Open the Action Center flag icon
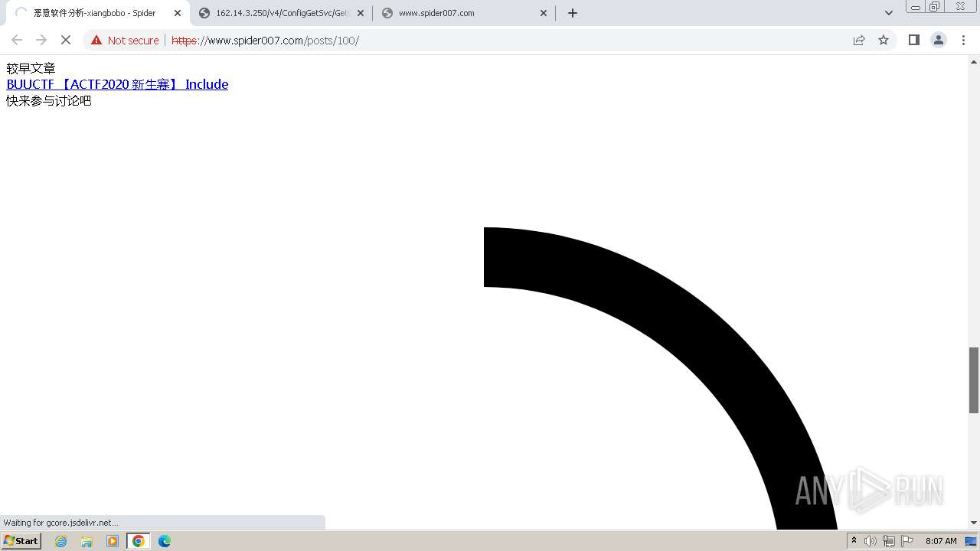Screen dimensions: 980x551 (907, 541)
